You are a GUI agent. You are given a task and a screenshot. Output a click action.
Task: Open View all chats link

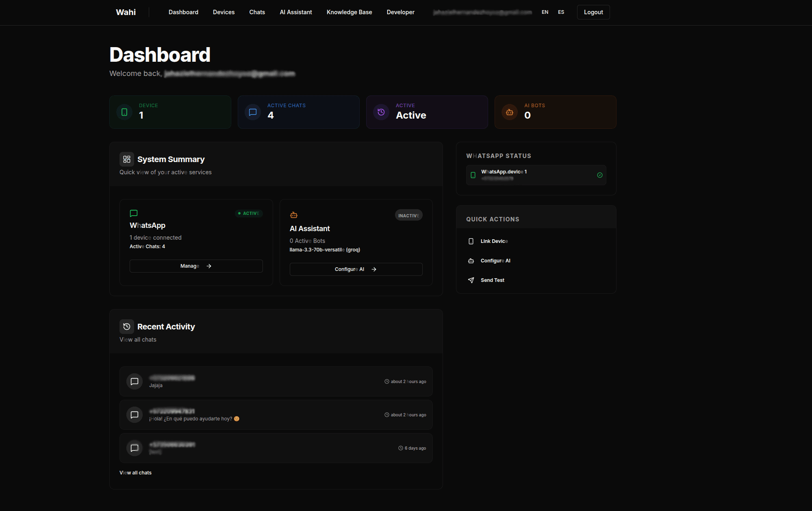[x=135, y=472]
